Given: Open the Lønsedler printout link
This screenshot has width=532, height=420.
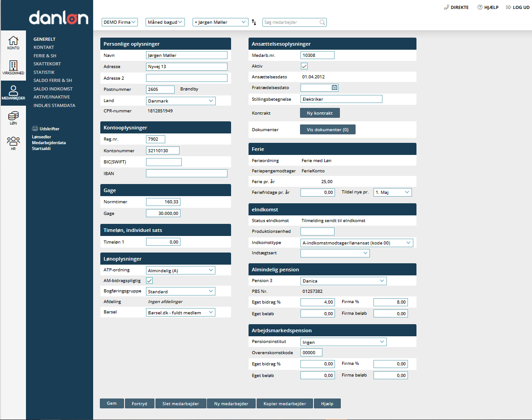Looking at the screenshot, I should pos(41,136).
